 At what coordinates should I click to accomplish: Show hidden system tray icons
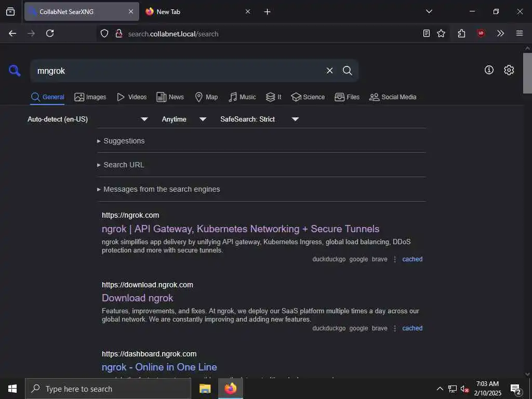point(440,389)
